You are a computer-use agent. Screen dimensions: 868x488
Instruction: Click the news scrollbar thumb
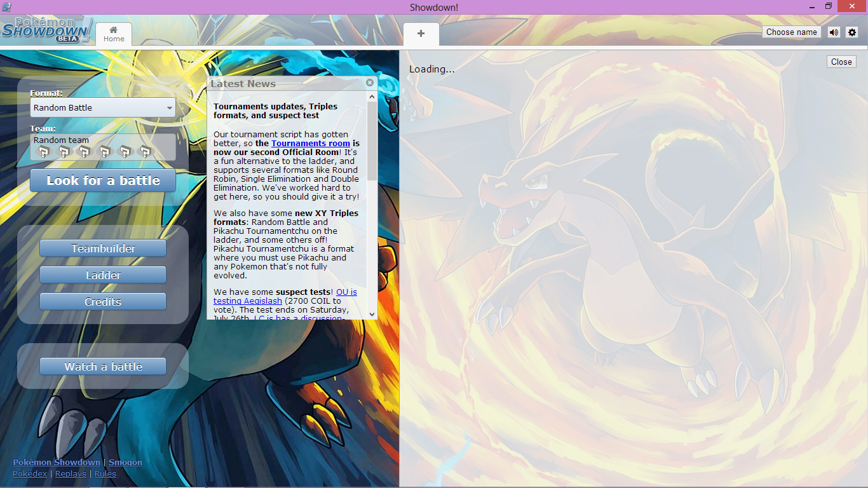pyautogui.click(x=372, y=141)
